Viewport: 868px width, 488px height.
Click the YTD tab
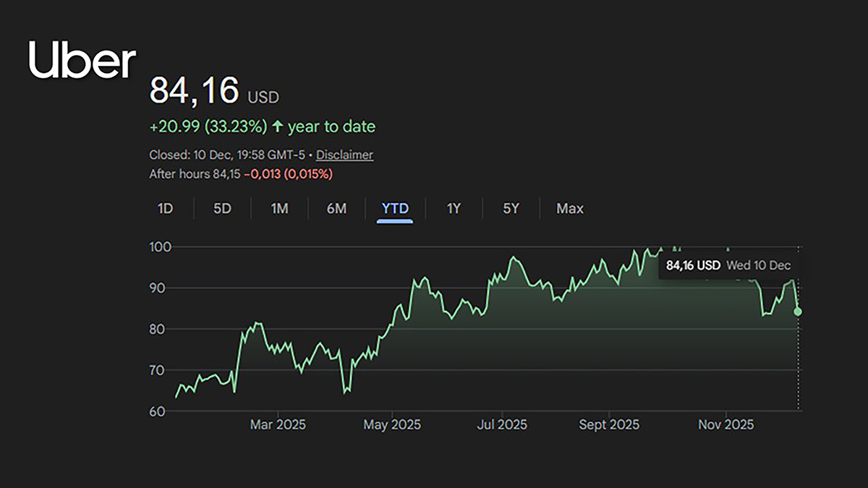(x=395, y=209)
